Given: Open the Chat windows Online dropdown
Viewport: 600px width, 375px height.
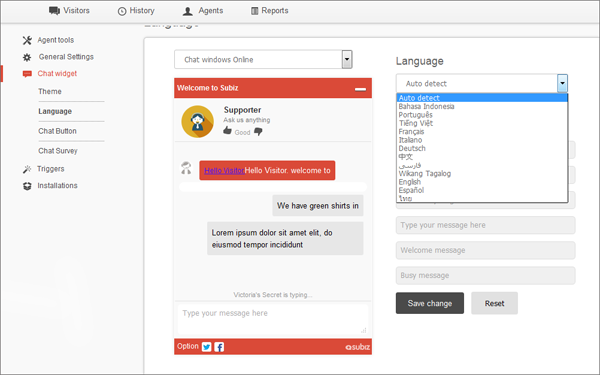Looking at the screenshot, I should (x=263, y=60).
